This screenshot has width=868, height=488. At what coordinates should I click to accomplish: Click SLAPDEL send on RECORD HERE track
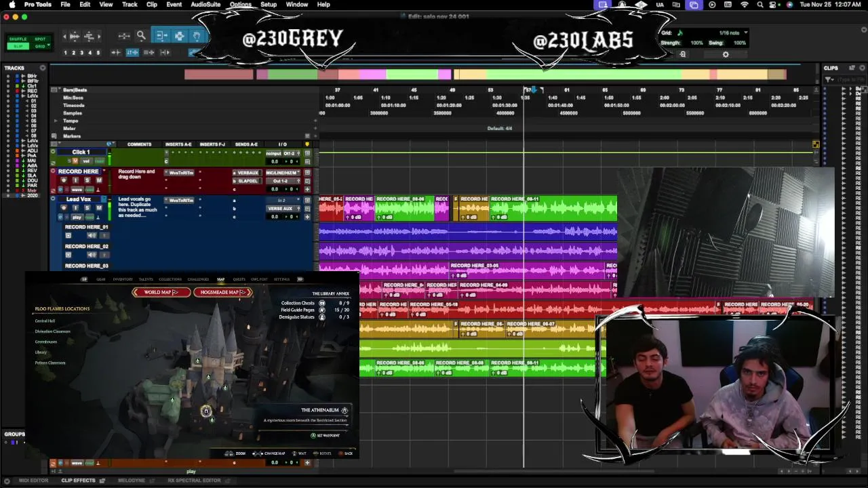tap(248, 181)
